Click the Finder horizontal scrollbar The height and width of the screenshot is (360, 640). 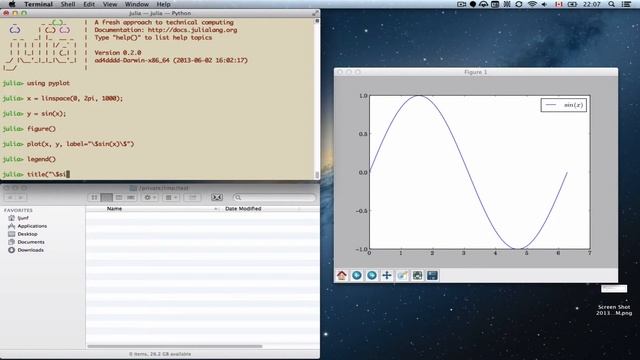tap(175, 347)
